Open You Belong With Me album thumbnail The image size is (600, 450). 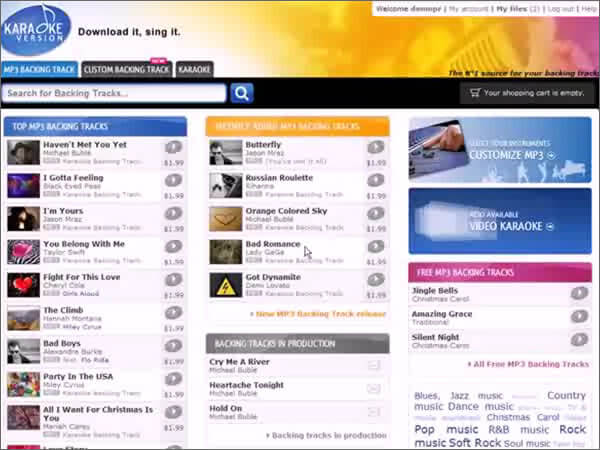(x=23, y=251)
